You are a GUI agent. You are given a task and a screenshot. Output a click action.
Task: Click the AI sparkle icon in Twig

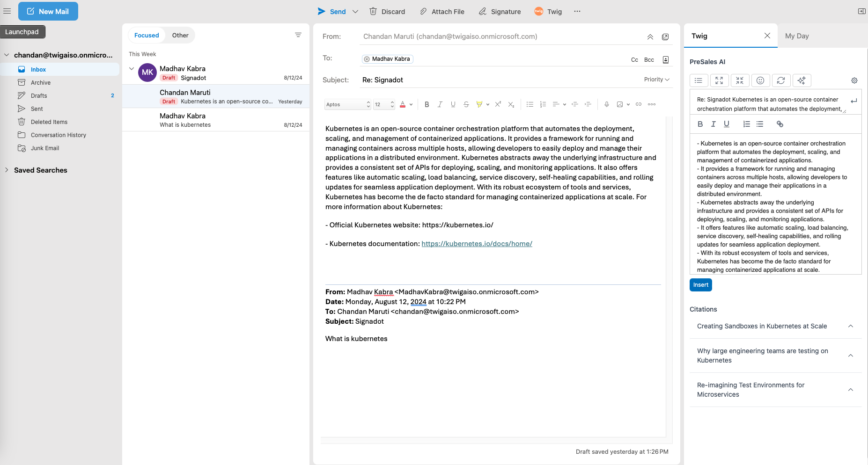pyautogui.click(x=802, y=80)
